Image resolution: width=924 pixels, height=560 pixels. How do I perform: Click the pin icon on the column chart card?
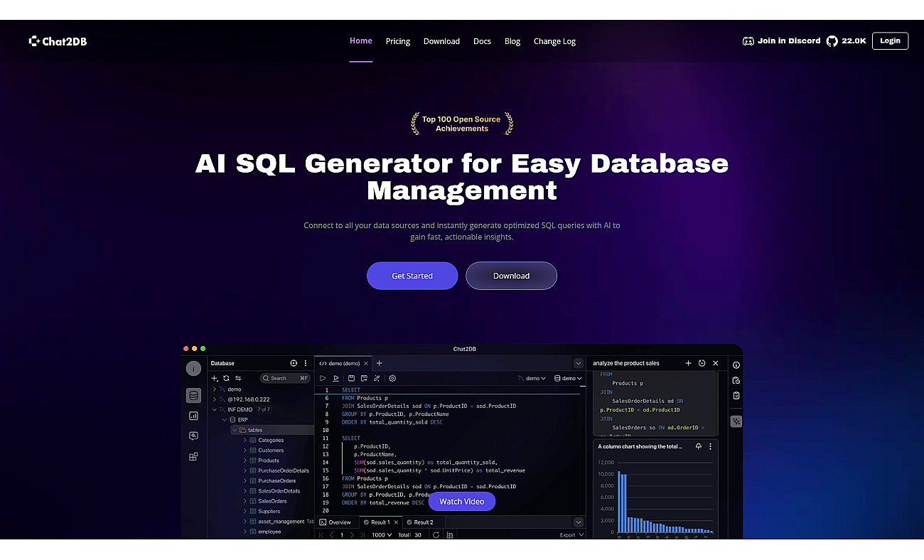tap(699, 446)
